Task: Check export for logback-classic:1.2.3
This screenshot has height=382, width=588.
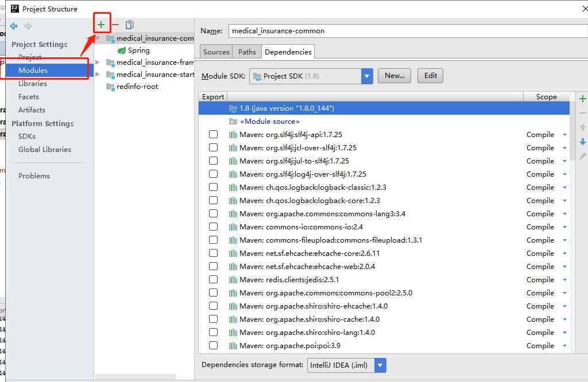Action: [214, 187]
